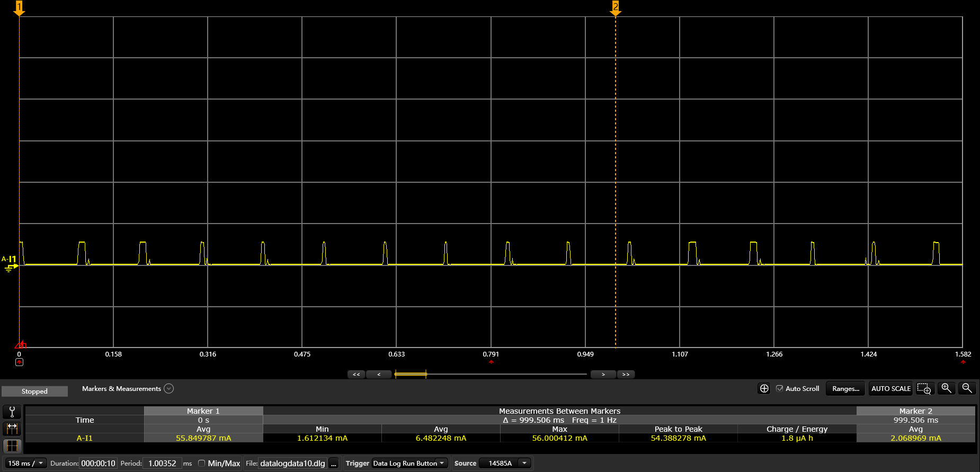
Task: Activate the zoom-to-selection rectangle tool
Action: tap(924, 388)
